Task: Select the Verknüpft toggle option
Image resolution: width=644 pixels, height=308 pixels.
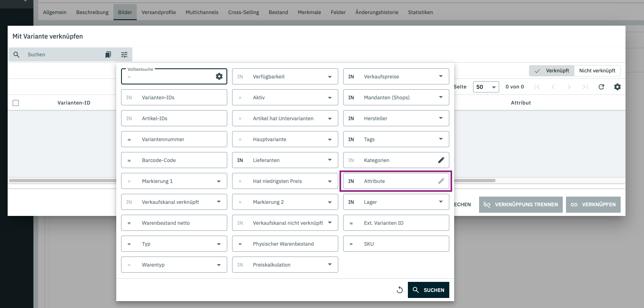Action: 552,71
